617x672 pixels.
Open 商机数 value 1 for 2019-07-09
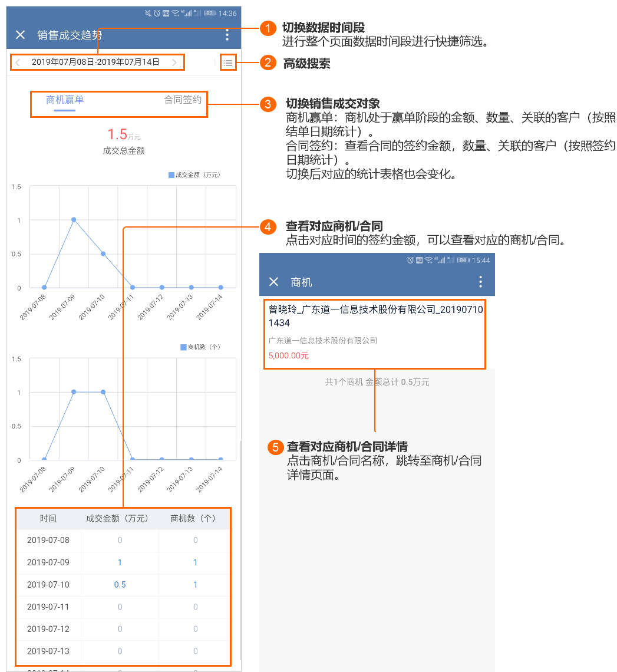[x=196, y=562]
